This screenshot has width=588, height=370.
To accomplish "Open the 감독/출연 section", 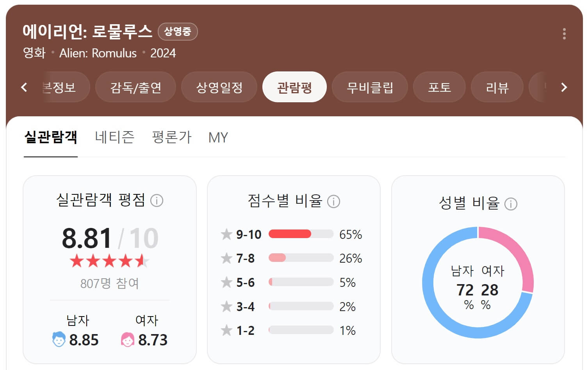I will point(135,87).
